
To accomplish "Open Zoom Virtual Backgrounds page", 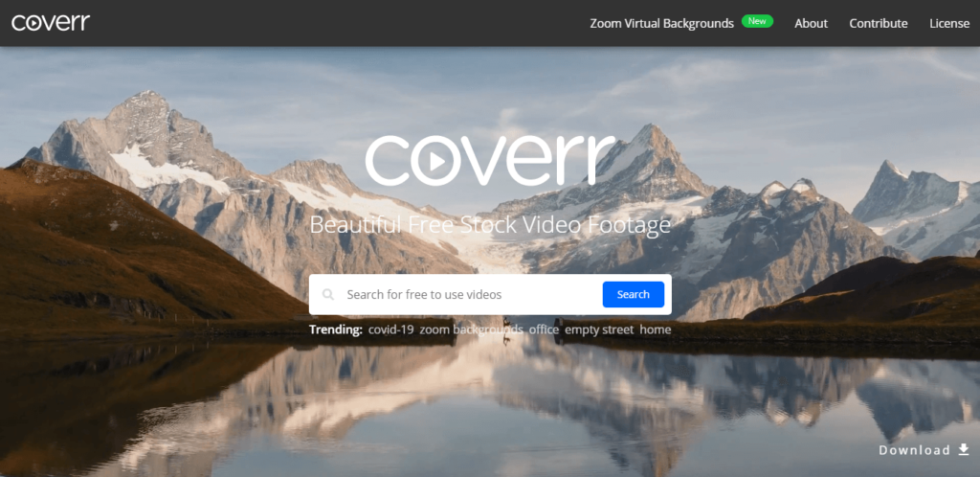I will 661,23.
